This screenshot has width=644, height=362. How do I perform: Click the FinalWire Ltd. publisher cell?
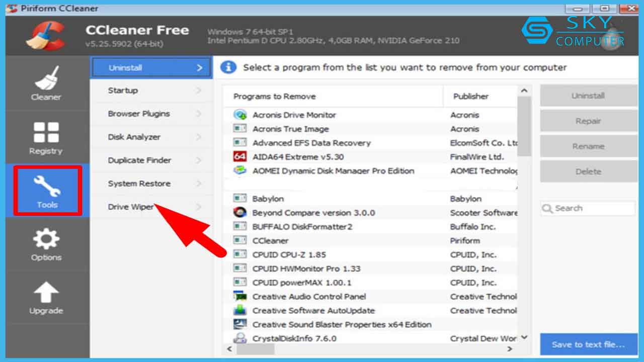pyautogui.click(x=477, y=157)
